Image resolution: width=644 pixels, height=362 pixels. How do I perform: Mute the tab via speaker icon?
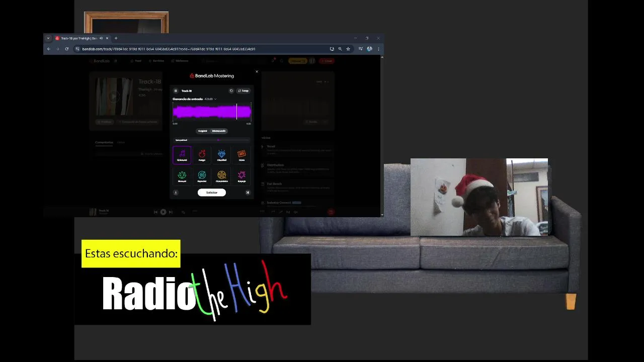point(101,38)
